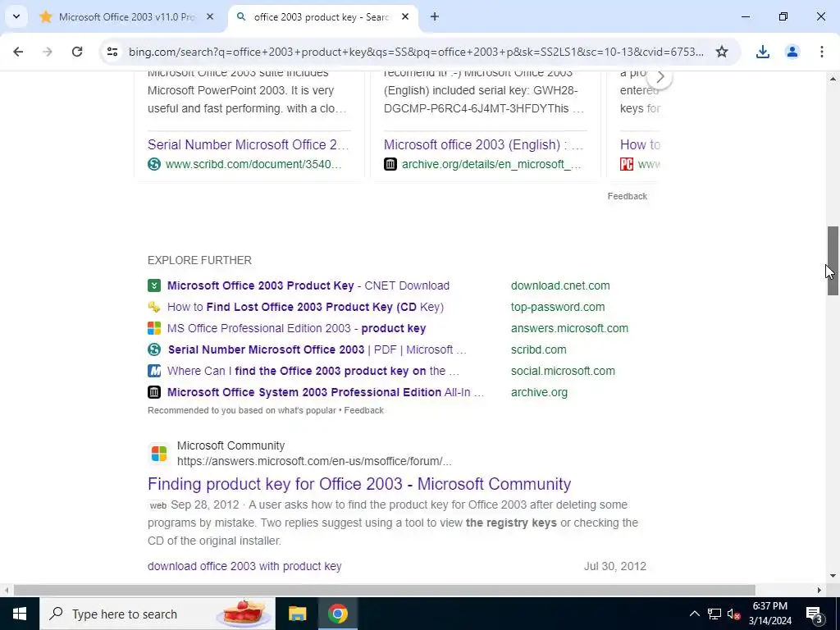Image resolution: width=840 pixels, height=630 pixels.
Task: Bookmark this page with the star icon
Action: click(x=722, y=52)
